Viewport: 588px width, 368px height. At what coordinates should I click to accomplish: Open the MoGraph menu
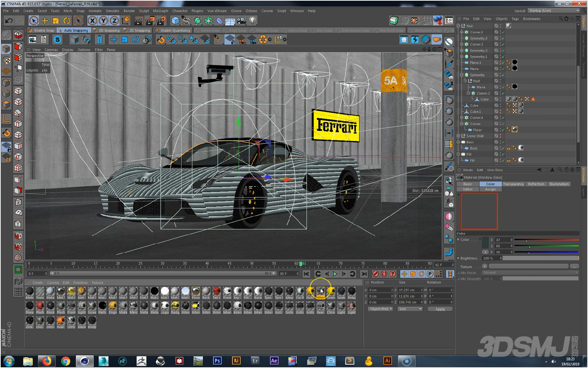(160, 11)
